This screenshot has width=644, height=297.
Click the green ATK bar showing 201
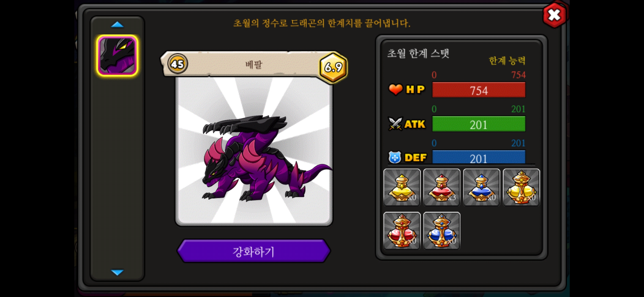(x=479, y=124)
